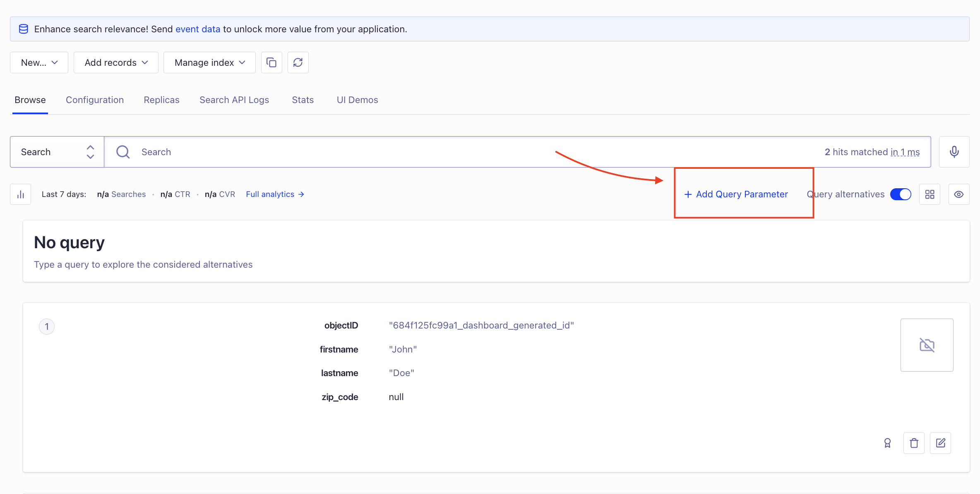Expand the Add records dropdown
The height and width of the screenshot is (494, 980).
(116, 62)
